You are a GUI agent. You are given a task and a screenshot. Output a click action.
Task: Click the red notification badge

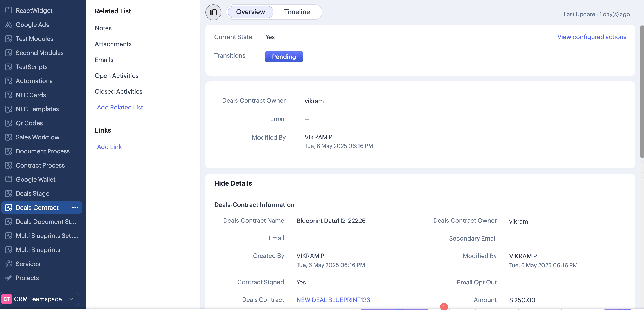pyautogui.click(x=444, y=306)
